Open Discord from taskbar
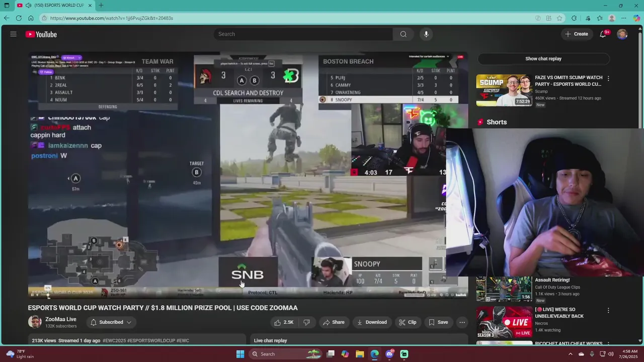This screenshot has width=644, height=362. point(389,354)
